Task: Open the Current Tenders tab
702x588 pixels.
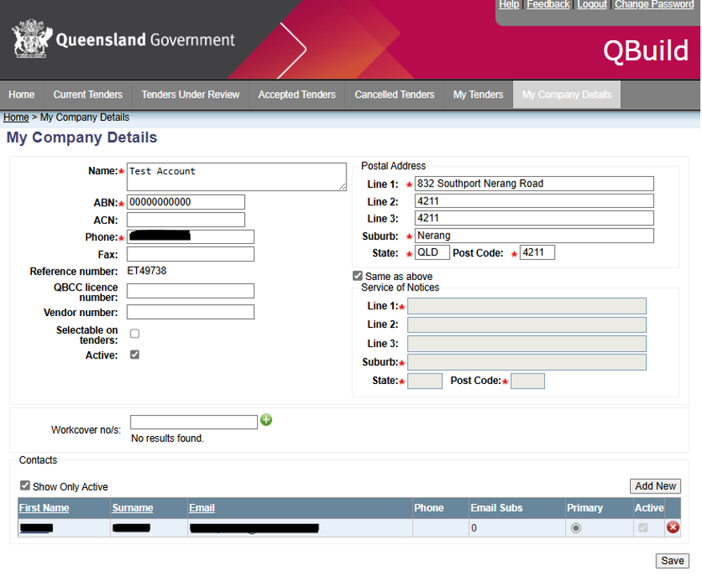Action: click(x=88, y=94)
